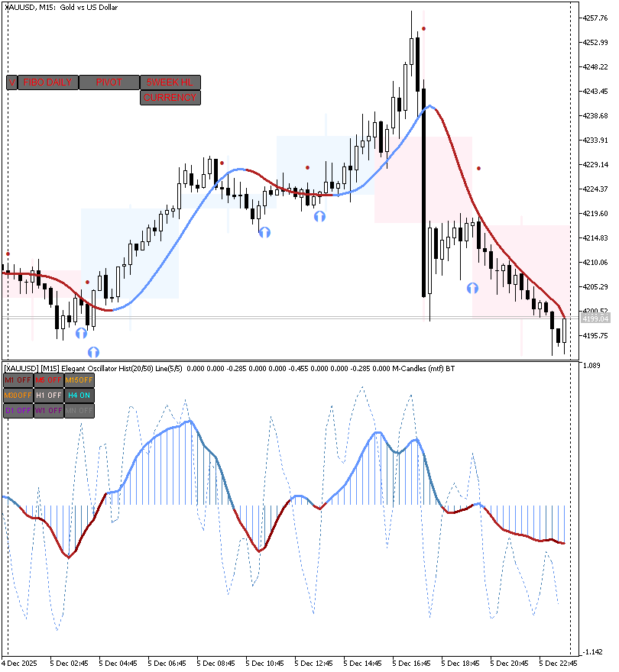
Task: Toggle the FIBO DAILY button
Action: pos(48,82)
